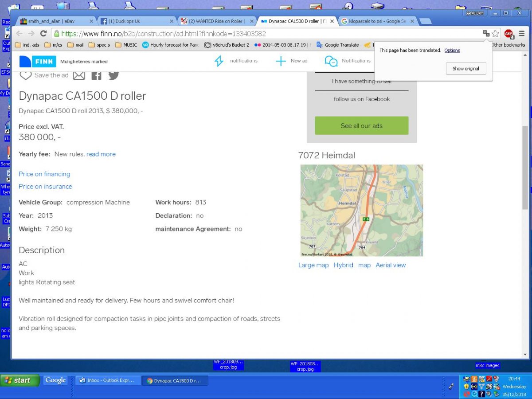Image resolution: width=532 pixels, height=399 pixels.
Task: Click the Save the ad heart icon
Action: coord(26,75)
